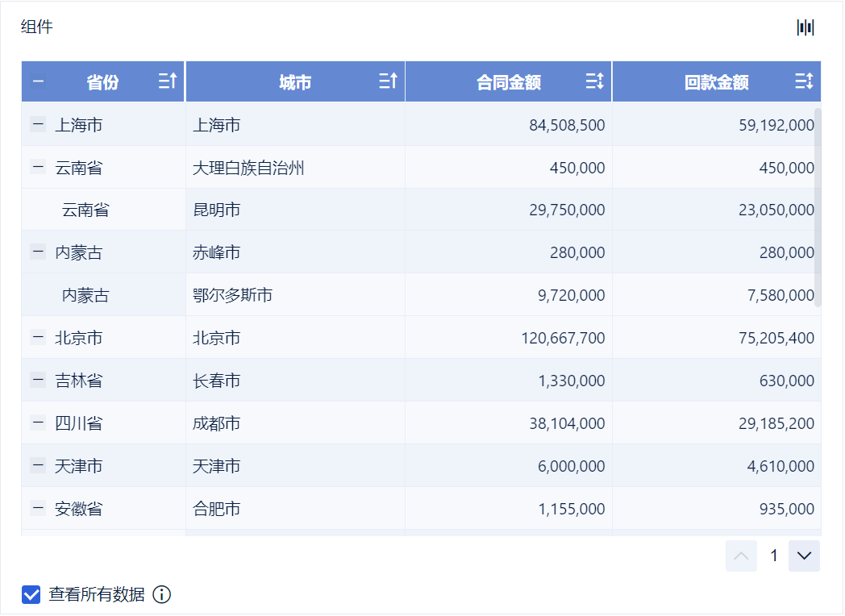
Task: Go to the next page with down arrow
Action: pyautogui.click(x=804, y=556)
